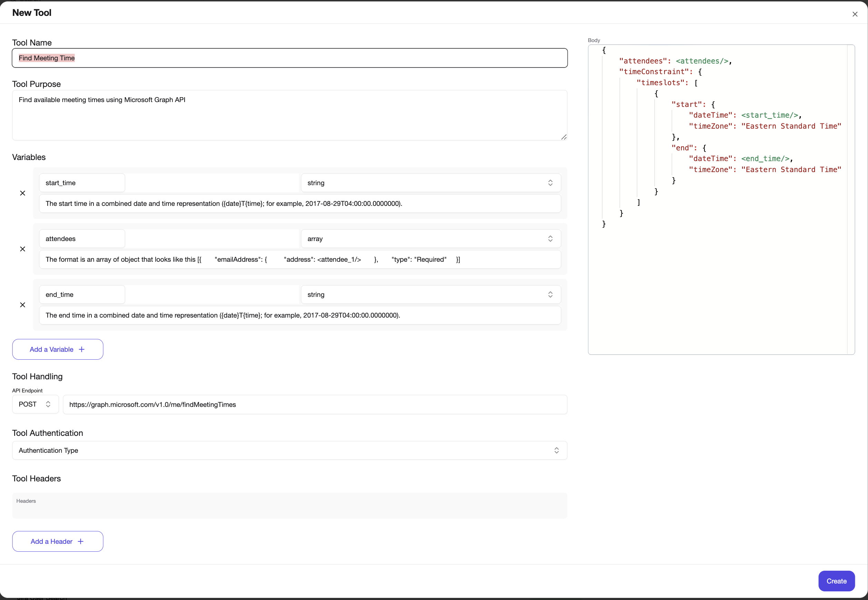Click the Tool Authentication heading

tap(47, 433)
